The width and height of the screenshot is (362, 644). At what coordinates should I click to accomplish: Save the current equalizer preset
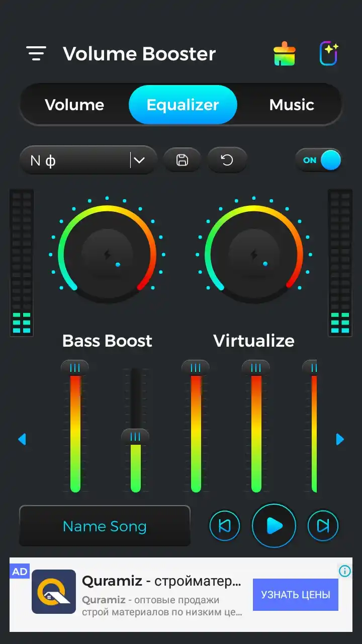182,160
